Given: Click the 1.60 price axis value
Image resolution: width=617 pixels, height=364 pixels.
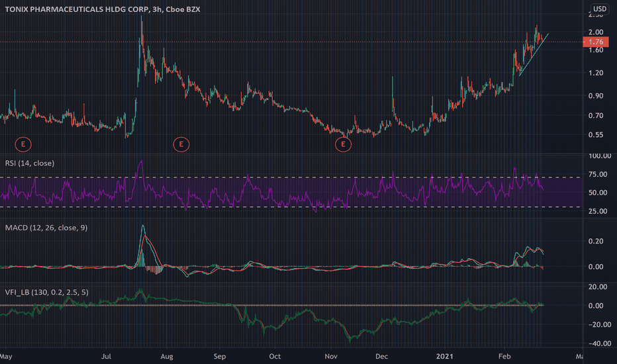Looking at the screenshot, I should tap(596, 50).
